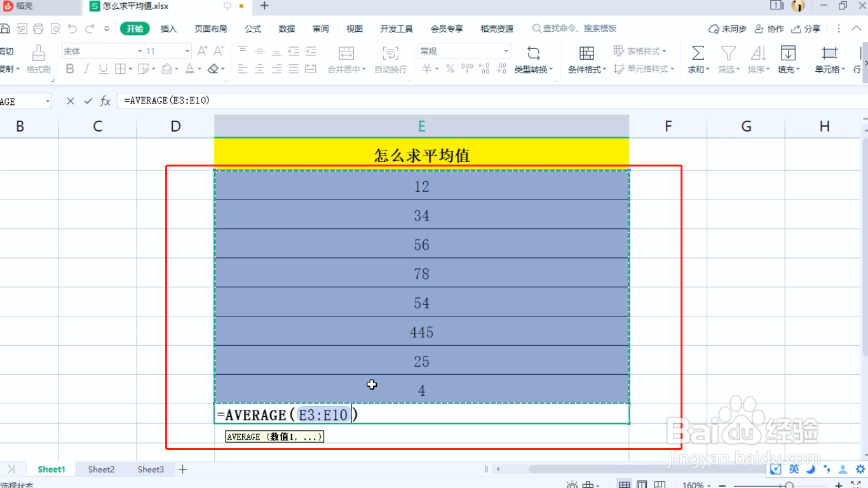Image resolution: width=868 pixels, height=488 pixels.
Task: Click the Wrap Text (自动换行) icon
Action: click(390, 53)
